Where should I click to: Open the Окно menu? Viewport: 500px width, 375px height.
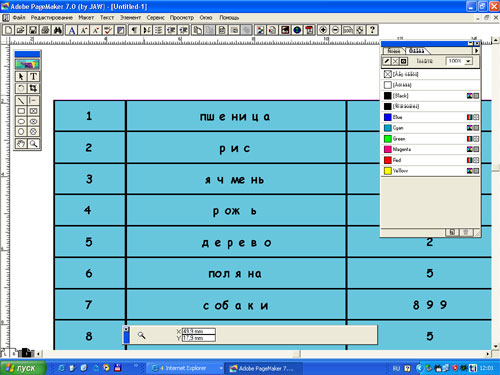tap(206, 18)
